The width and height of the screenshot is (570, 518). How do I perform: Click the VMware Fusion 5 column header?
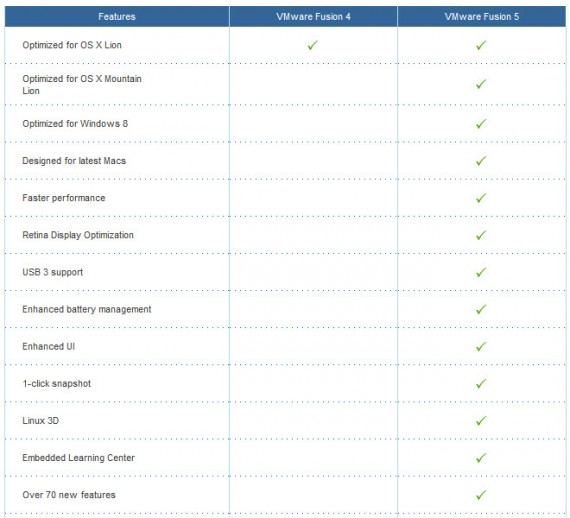(x=482, y=16)
